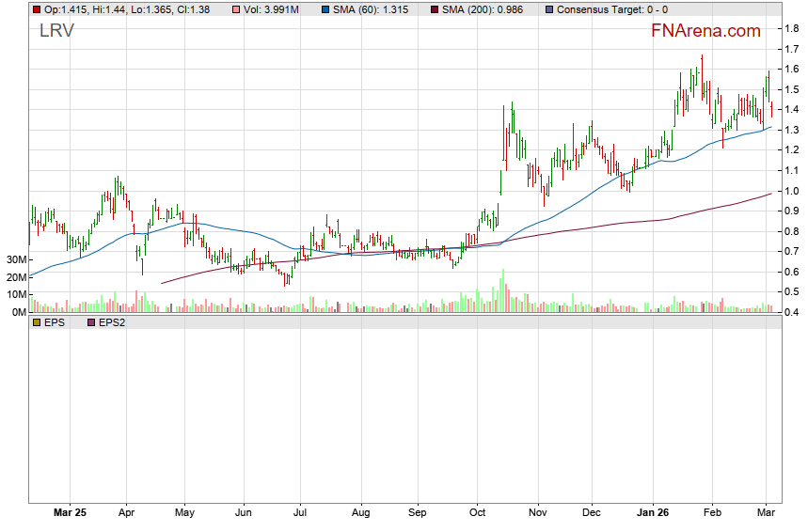808x532 pixels.
Task: Click the 1.8 price axis label
Action: [791, 29]
